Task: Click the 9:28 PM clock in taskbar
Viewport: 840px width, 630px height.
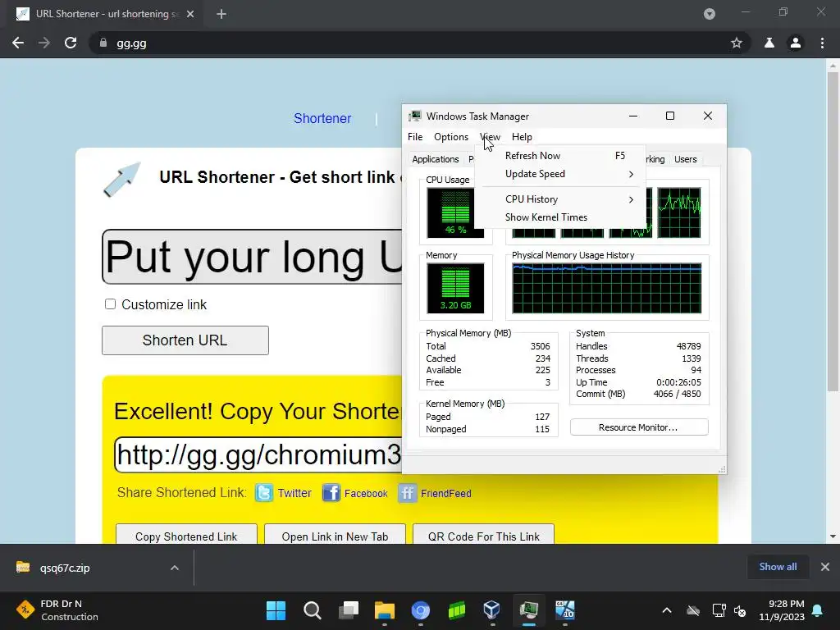Action: pyautogui.click(x=782, y=610)
